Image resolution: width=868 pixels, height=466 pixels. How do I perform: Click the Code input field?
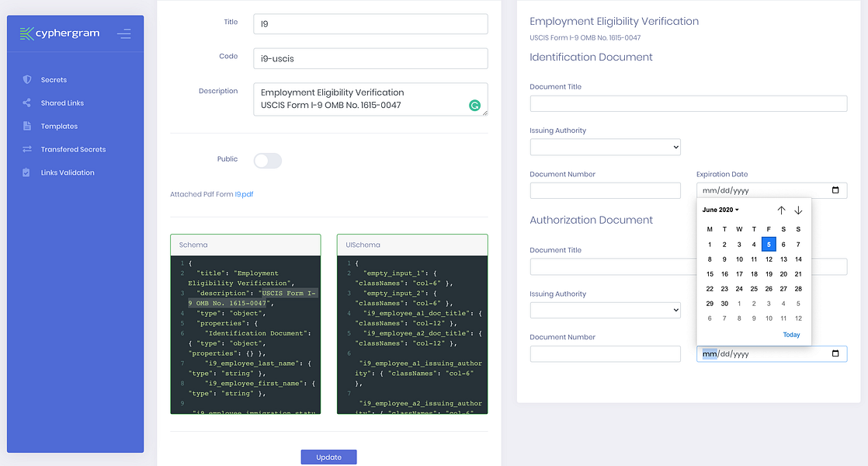370,59
